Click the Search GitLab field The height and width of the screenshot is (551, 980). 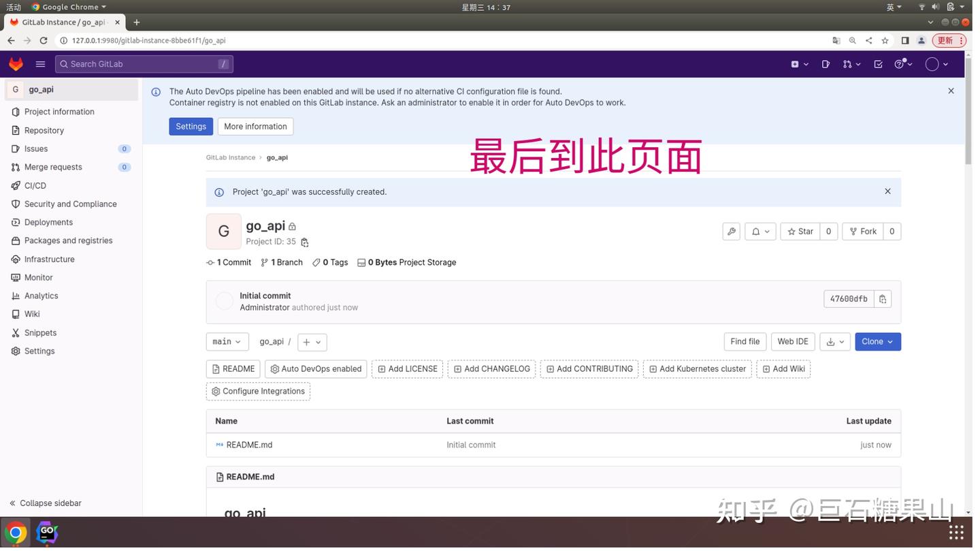pos(144,64)
